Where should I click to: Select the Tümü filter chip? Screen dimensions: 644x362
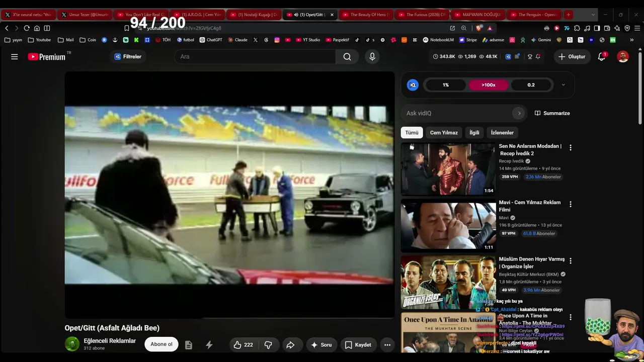[x=412, y=133]
